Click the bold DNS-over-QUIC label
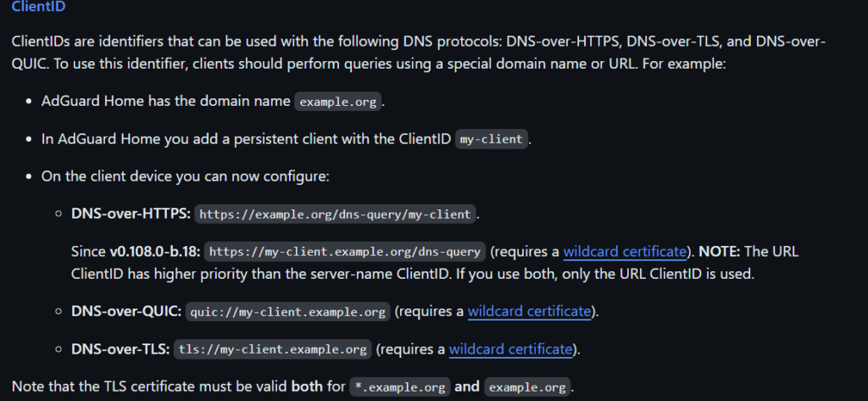868x401 pixels. click(126, 311)
